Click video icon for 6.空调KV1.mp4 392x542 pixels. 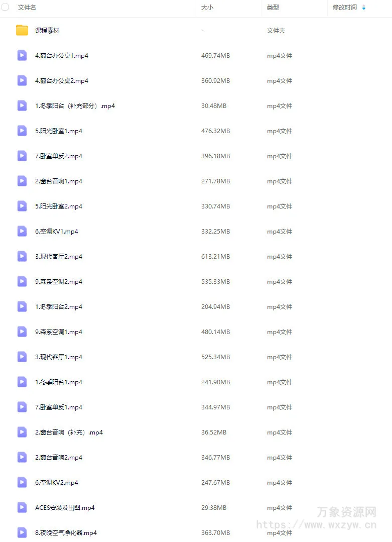pyautogui.click(x=22, y=231)
